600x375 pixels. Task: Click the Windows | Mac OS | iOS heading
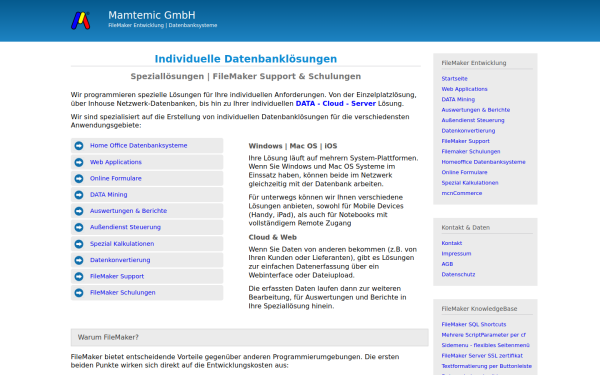point(293,146)
